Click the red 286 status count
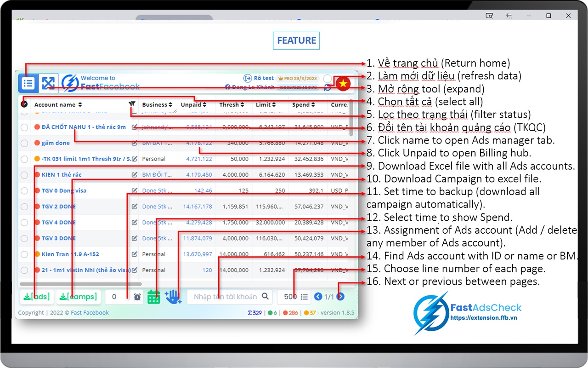 click(290, 313)
